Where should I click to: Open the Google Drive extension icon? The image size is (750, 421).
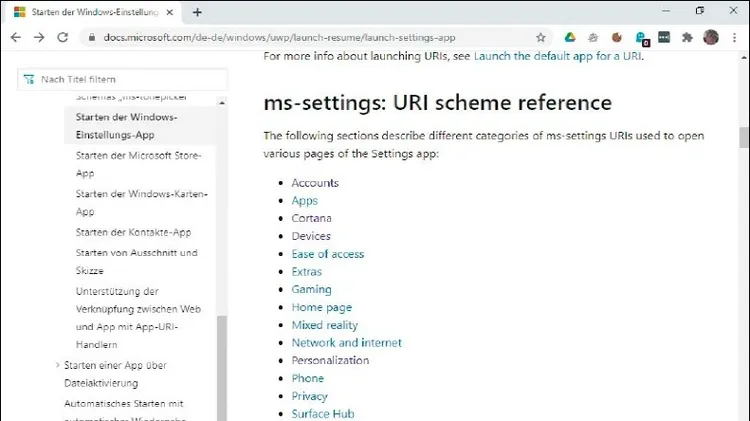(570, 37)
